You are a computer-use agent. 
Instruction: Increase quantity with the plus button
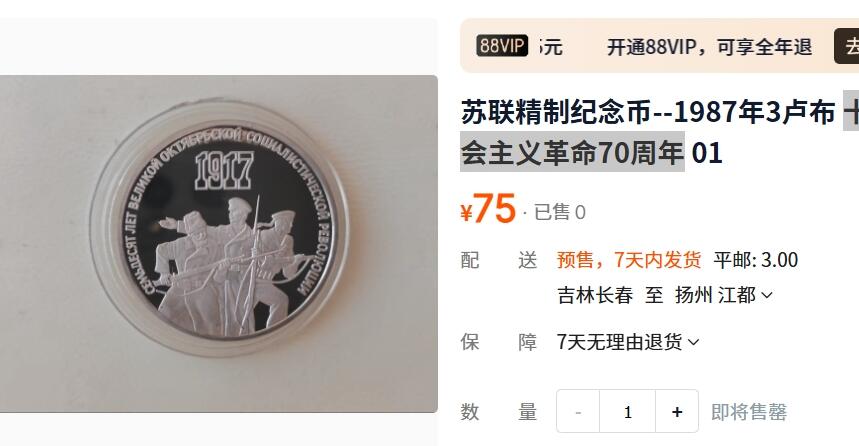677,411
